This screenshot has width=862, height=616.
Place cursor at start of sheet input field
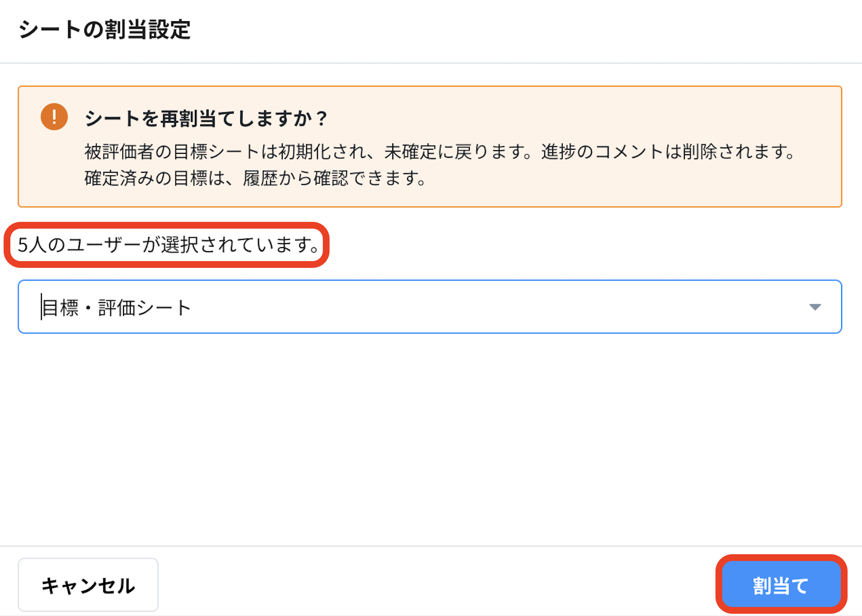pyautogui.click(x=42, y=307)
